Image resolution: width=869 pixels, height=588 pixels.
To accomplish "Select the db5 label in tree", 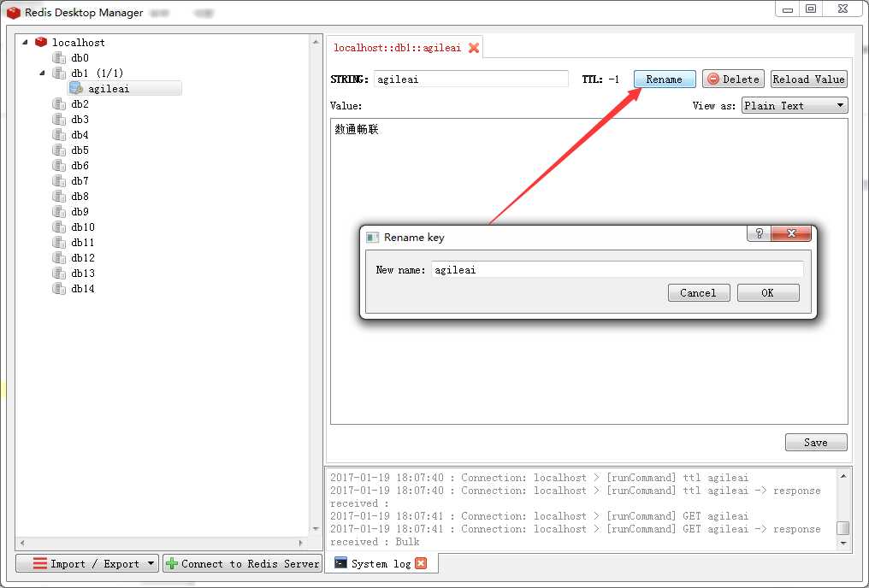I will (x=80, y=150).
